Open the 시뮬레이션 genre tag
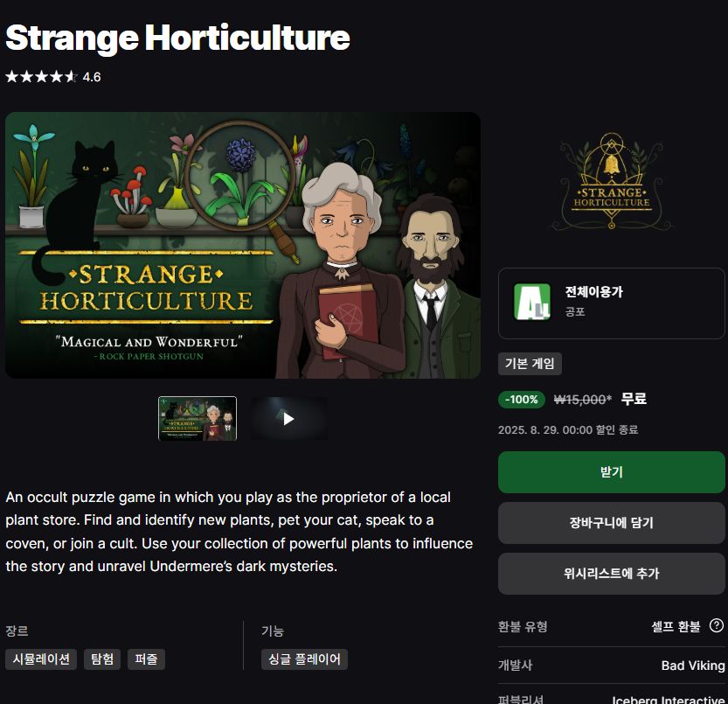Image resolution: width=728 pixels, height=704 pixels. point(41,659)
